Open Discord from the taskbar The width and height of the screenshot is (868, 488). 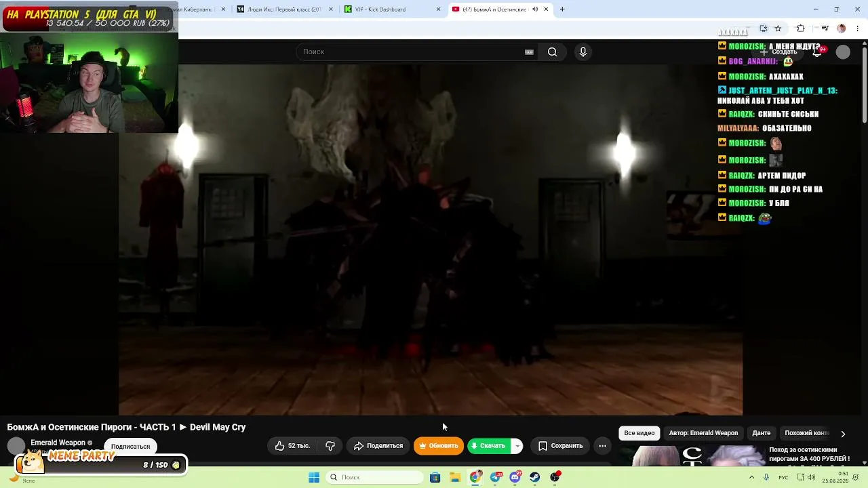(x=515, y=477)
